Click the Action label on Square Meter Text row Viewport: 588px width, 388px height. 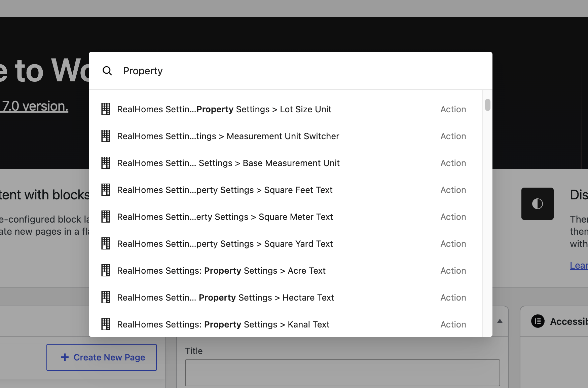pyautogui.click(x=453, y=217)
